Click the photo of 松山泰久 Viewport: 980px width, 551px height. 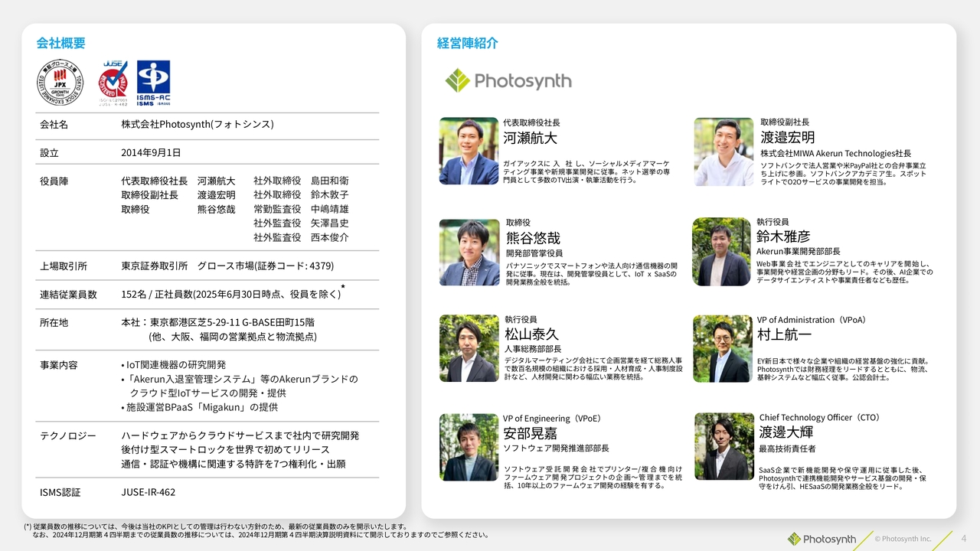(x=469, y=348)
